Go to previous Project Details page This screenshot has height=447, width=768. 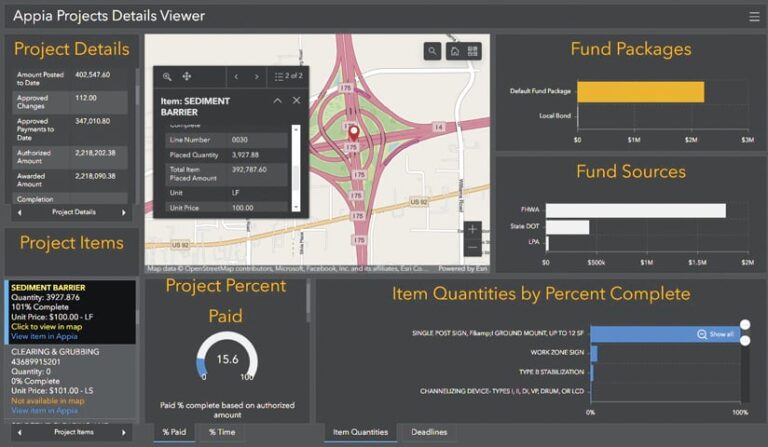20,212
